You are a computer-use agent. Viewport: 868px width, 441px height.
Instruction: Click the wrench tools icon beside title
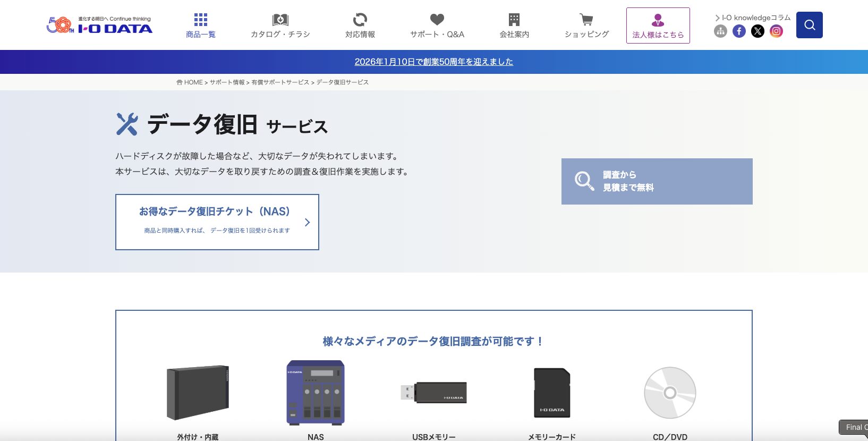click(127, 124)
